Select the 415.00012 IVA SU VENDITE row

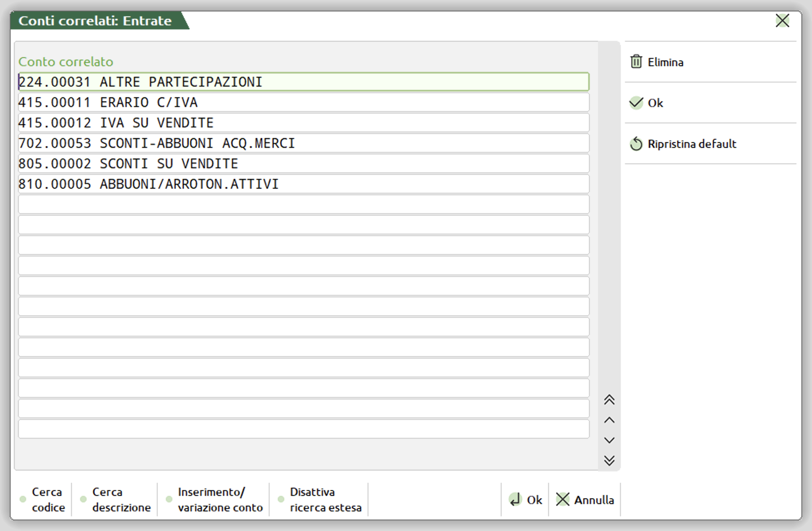tap(303, 123)
